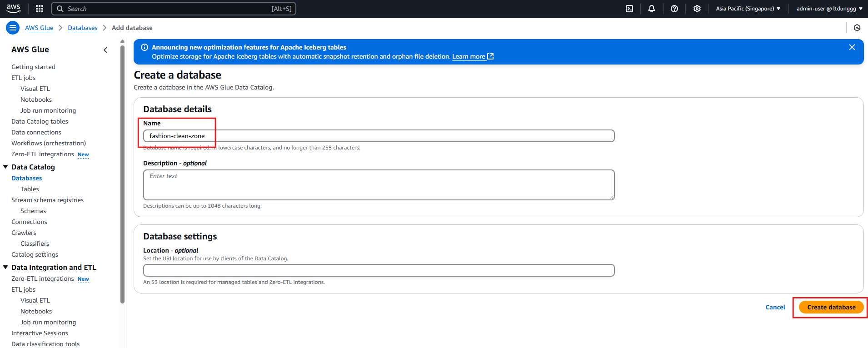The image size is (868, 348).
Task: Open Visual ETL below Getting started
Action: point(35,89)
